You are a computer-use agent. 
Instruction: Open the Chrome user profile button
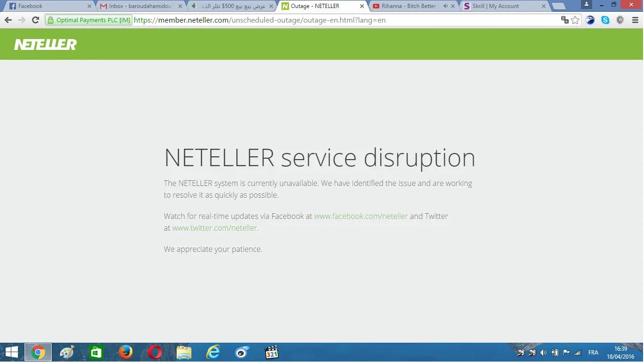[587, 4]
